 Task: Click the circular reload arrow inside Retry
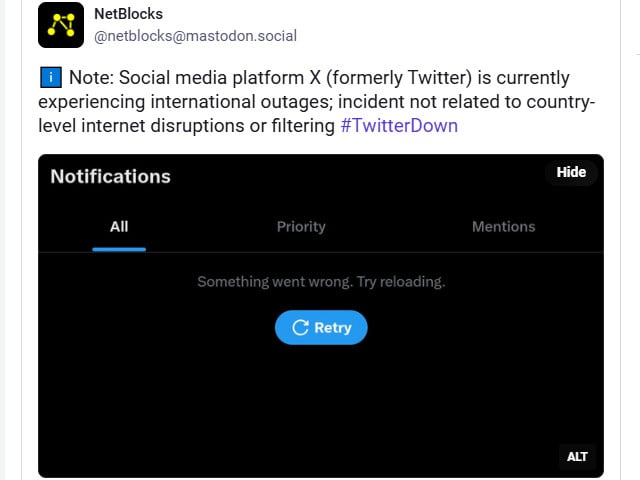pos(299,328)
